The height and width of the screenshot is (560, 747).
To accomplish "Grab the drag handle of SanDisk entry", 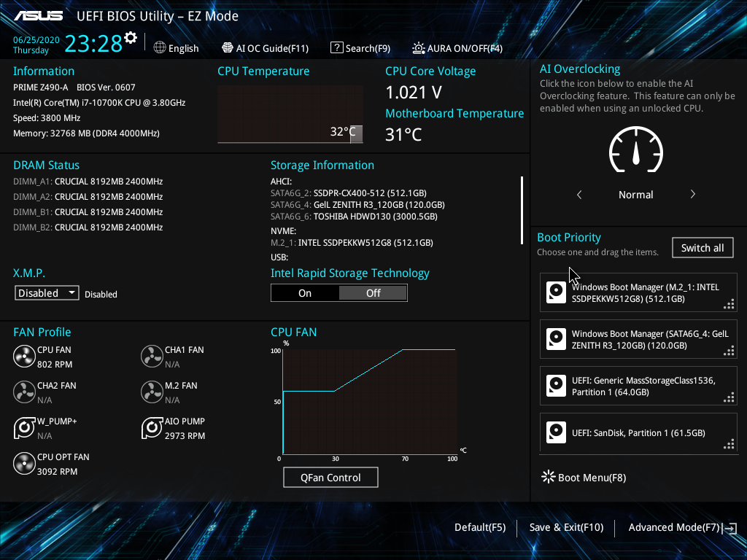I will pos(729,444).
